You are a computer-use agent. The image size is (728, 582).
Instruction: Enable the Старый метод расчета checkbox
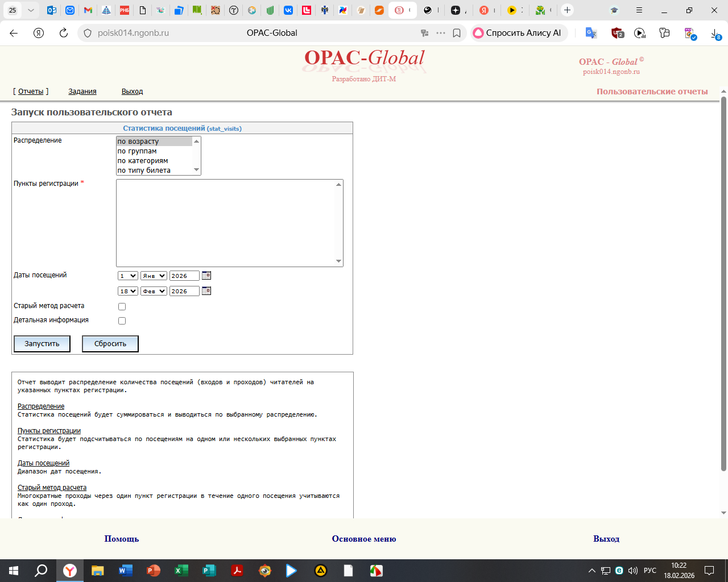click(x=122, y=307)
